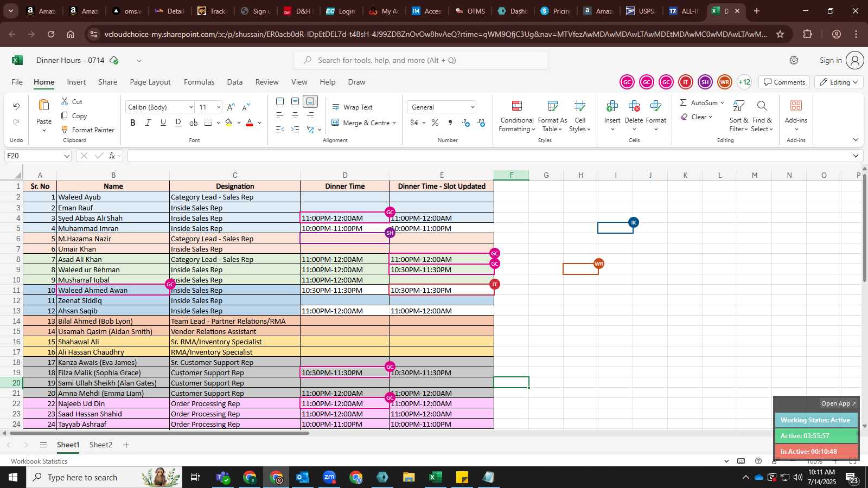The height and width of the screenshot is (488, 868).
Task: Click the insert function fx icon
Action: pyautogui.click(x=112, y=156)
